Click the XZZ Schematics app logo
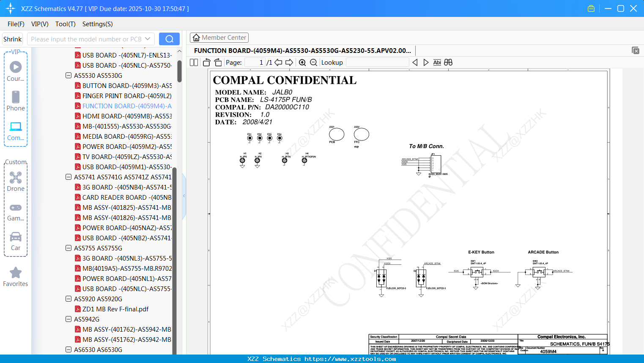This screenshot has width=644, height=363. [10, 8]
